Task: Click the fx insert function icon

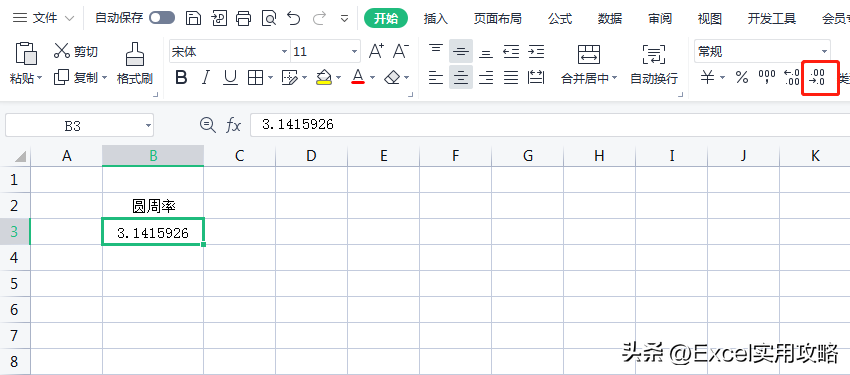Action: click(x=233, y=126)
